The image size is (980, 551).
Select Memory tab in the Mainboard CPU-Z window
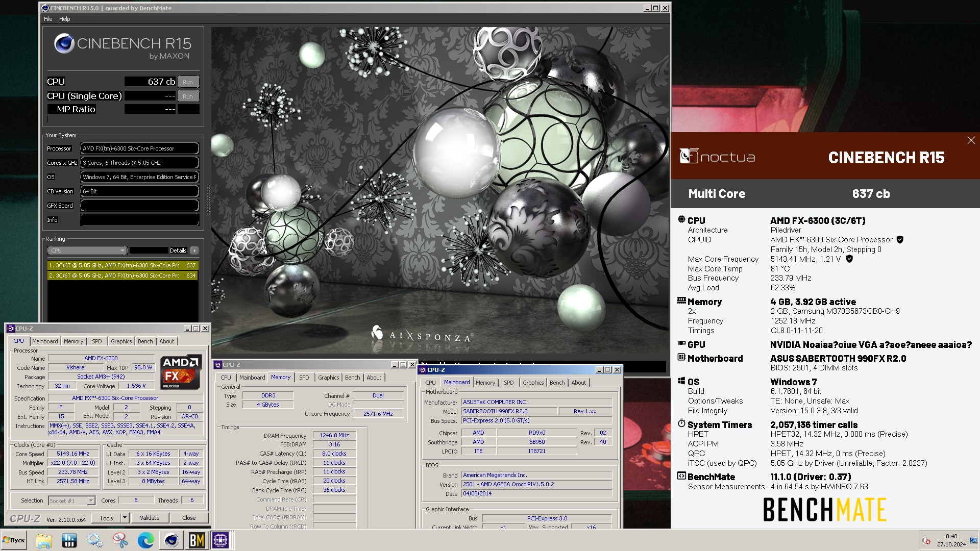click(x=485, y=383)
